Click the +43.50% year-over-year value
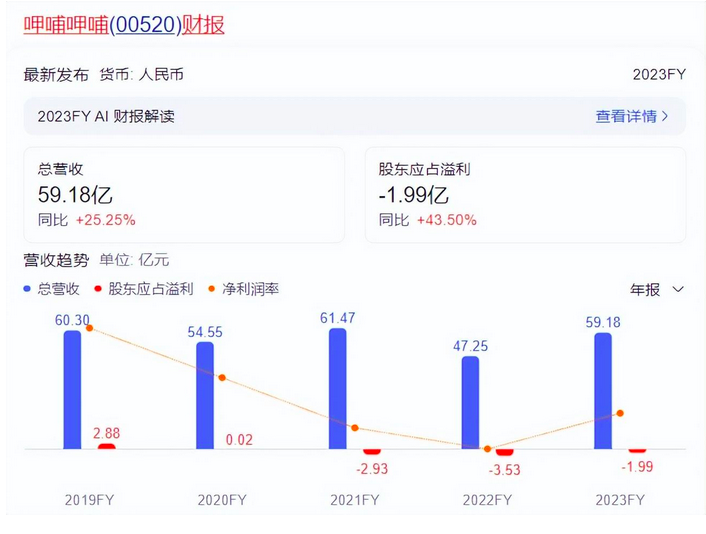Viewport: 706px width, 534px height. (x=447, y=220)
